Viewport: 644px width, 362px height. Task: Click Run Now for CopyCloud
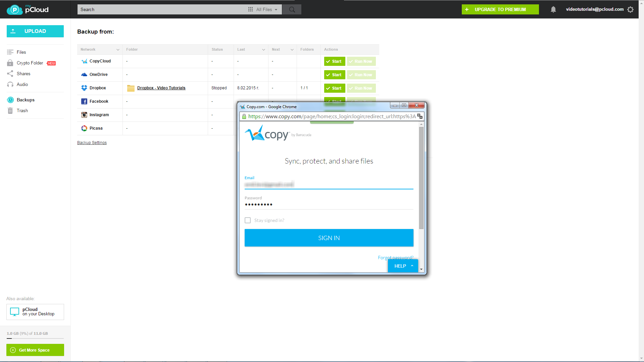[361, 61]
